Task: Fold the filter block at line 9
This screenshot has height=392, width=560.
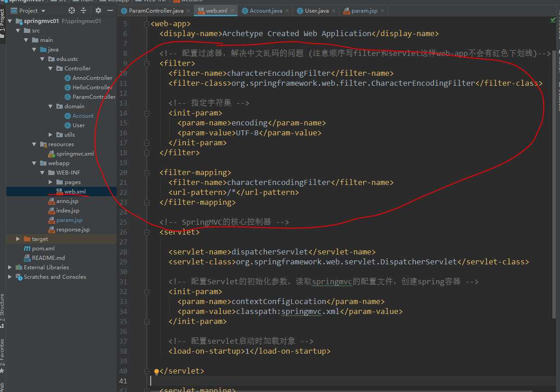Action: coord(147,64)
